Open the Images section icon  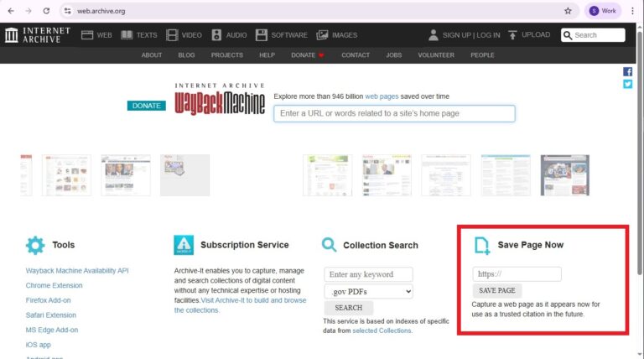click(x=322, y=35)
